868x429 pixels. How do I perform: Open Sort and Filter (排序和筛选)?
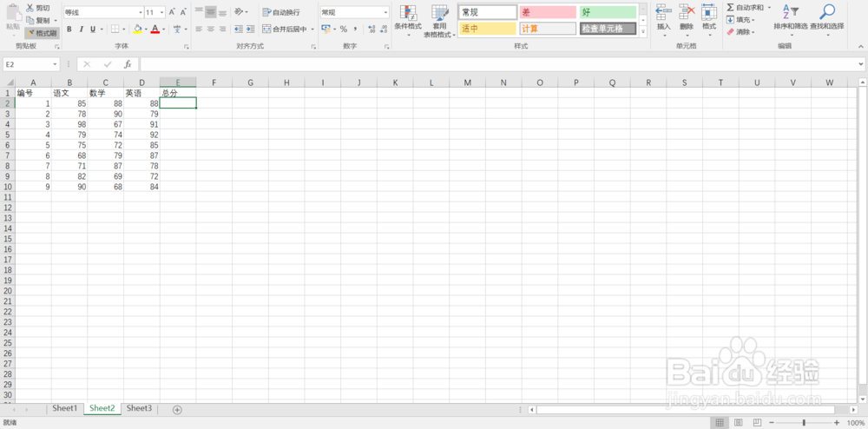click(x=791, y=21)
